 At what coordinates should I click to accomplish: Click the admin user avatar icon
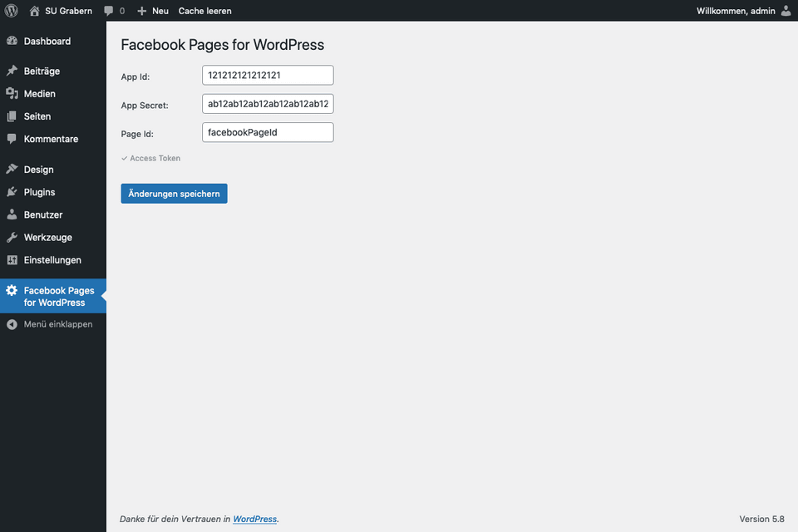(786, 11)
